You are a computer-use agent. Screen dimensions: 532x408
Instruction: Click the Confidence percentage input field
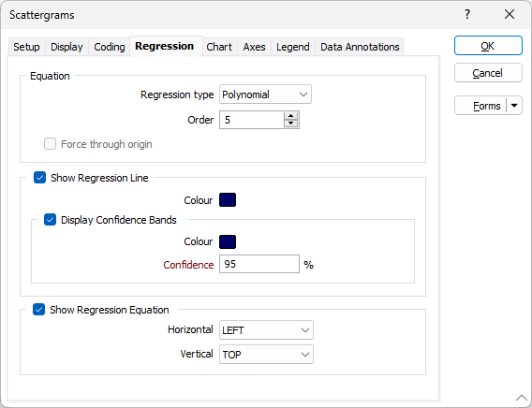click(259, 264)
